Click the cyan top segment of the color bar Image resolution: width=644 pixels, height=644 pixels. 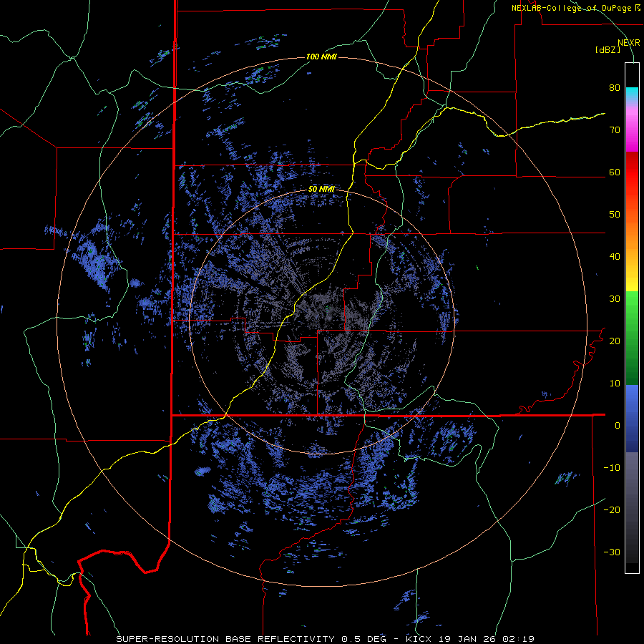point(632,95)
